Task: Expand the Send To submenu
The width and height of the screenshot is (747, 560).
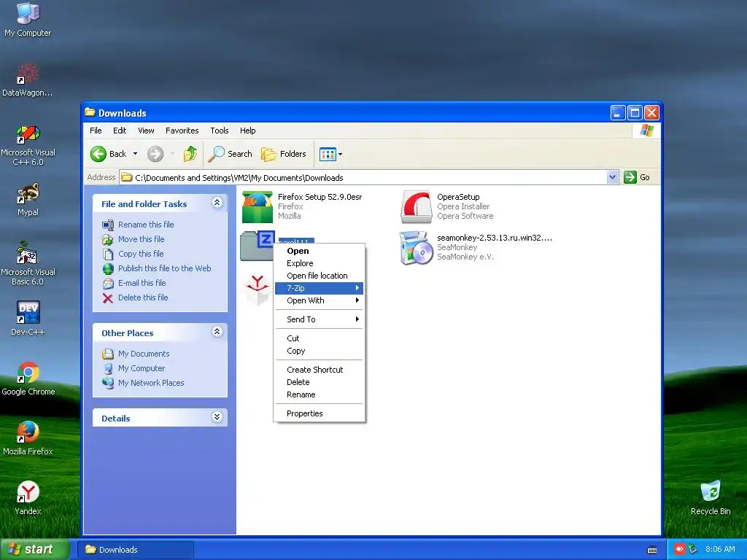Action: point(319,319)
